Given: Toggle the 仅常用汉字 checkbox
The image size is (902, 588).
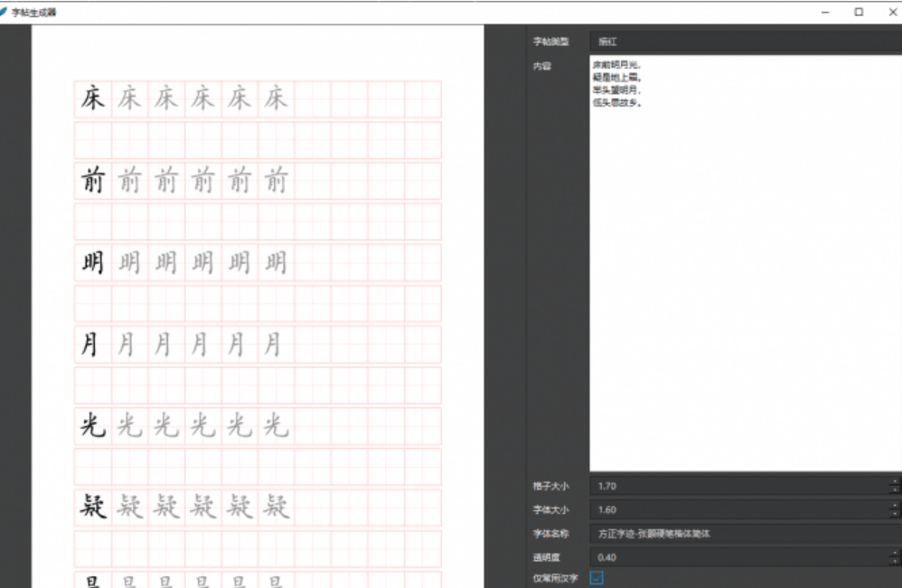Looking at the screenshot, I should 597,577.
